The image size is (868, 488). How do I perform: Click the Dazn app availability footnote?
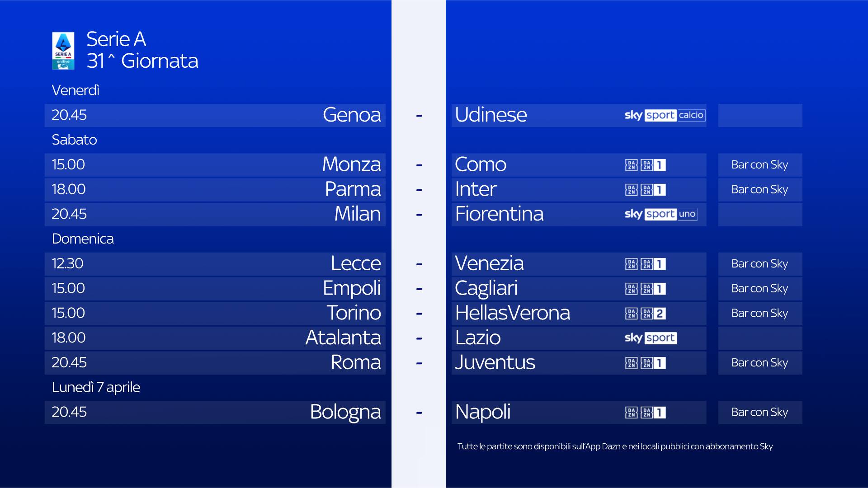tap(615, 446)
